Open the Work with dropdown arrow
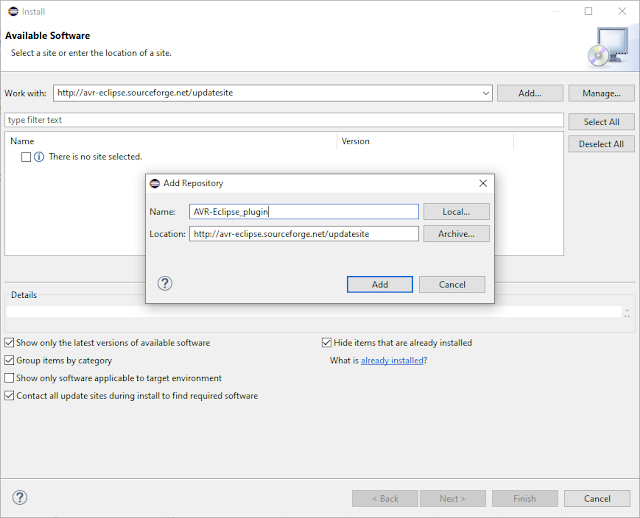 coord(486,93)
